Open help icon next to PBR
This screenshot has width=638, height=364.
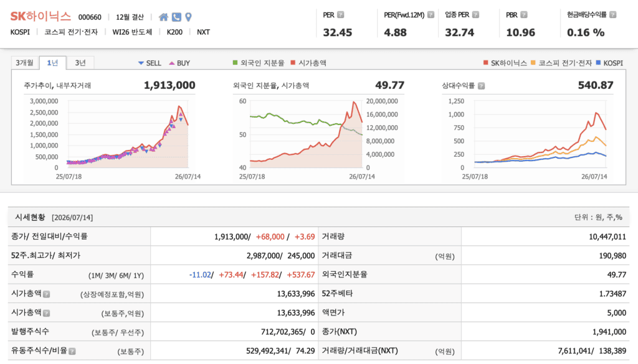coord(524,15)
